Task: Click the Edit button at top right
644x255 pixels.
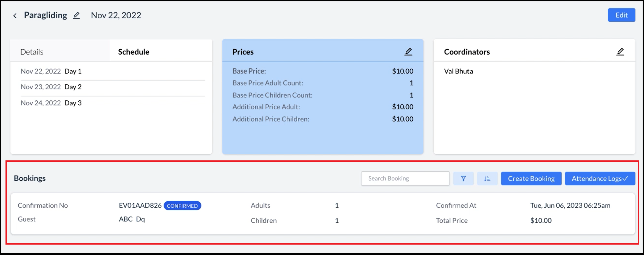Action: coord(621,15)
